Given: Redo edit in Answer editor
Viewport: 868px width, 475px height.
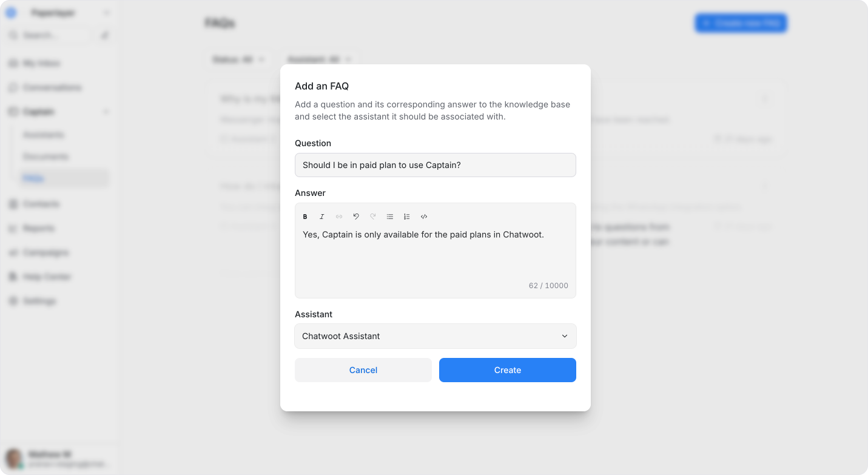Looking at the screenshot, I should [x=373, y=217].
